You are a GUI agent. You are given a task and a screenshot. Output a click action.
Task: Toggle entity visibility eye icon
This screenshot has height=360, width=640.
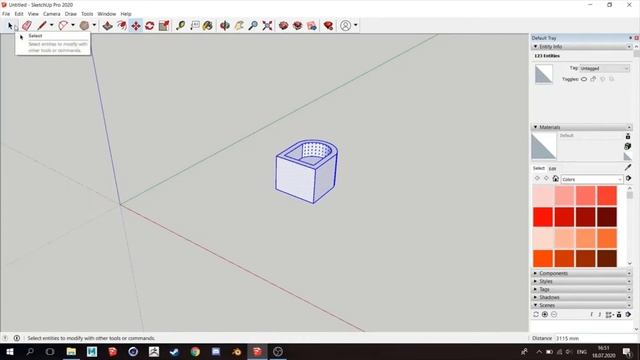click(584, 79)
